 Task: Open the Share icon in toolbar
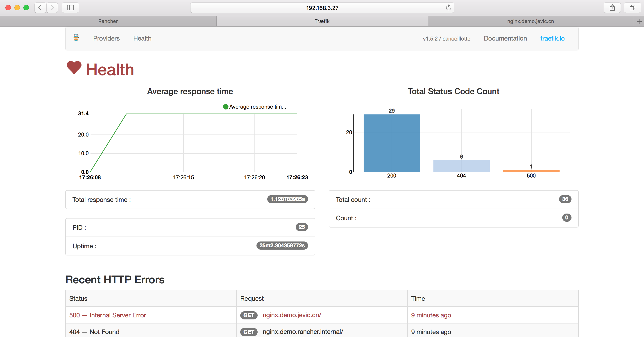(612, 7)
